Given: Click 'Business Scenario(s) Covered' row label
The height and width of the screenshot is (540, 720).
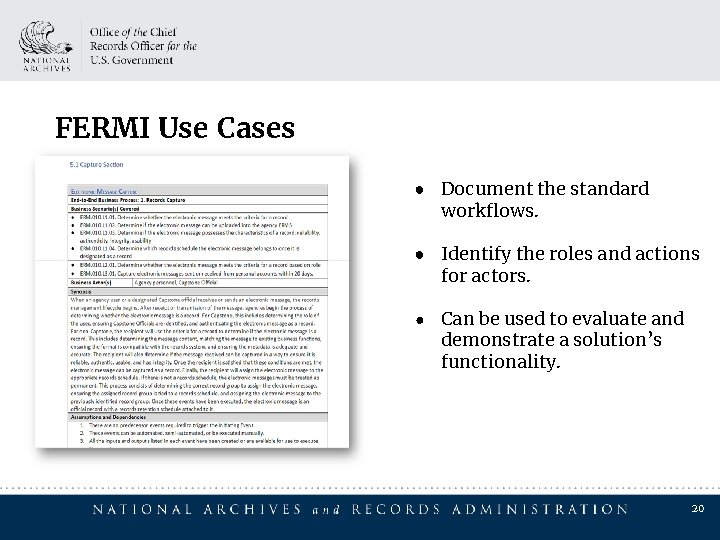Looking at the screenshot, I should click(x=105, y=208).
